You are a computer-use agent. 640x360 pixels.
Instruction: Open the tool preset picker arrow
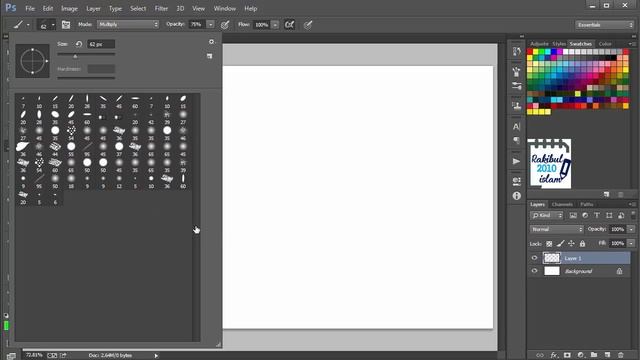[28, 25]
